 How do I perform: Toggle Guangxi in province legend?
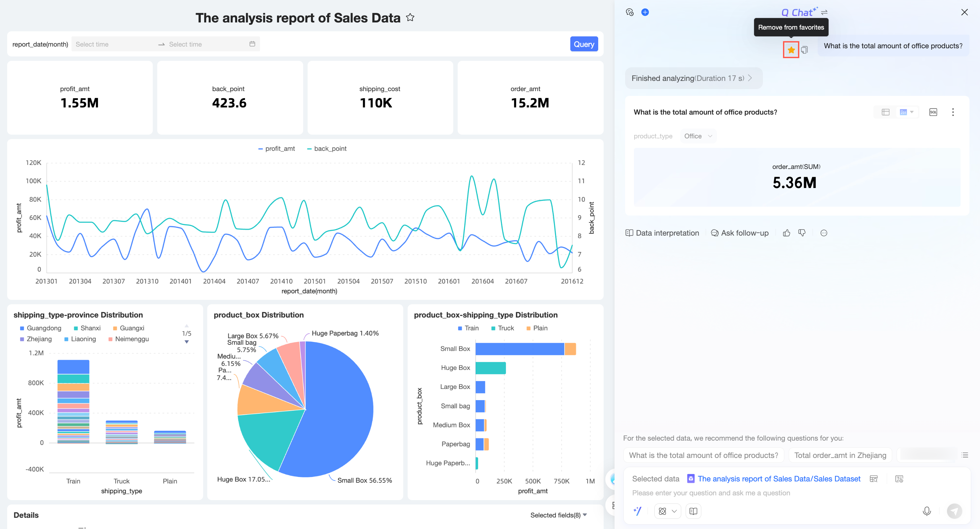128,328
